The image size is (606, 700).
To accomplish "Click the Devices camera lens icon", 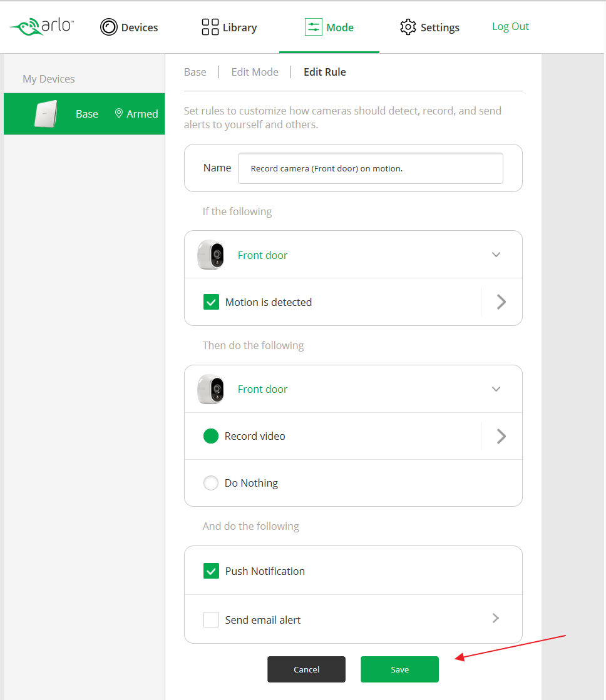I will tap(109, 27).
